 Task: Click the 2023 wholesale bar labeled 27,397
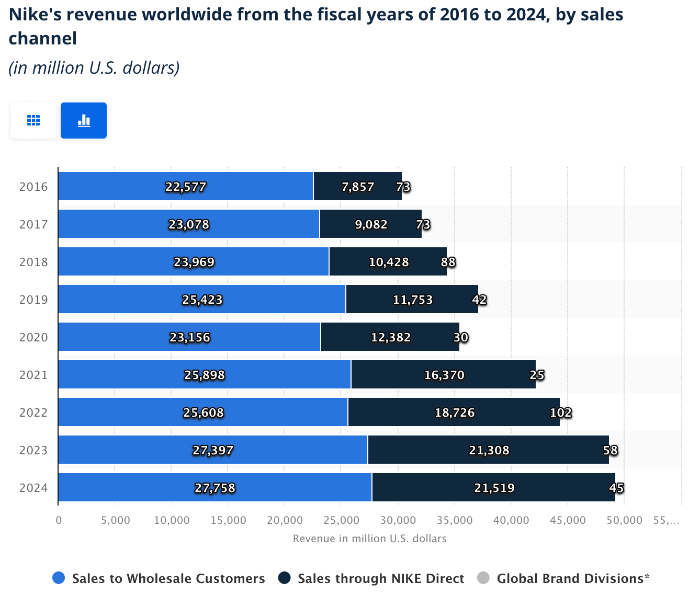[213, 450]
